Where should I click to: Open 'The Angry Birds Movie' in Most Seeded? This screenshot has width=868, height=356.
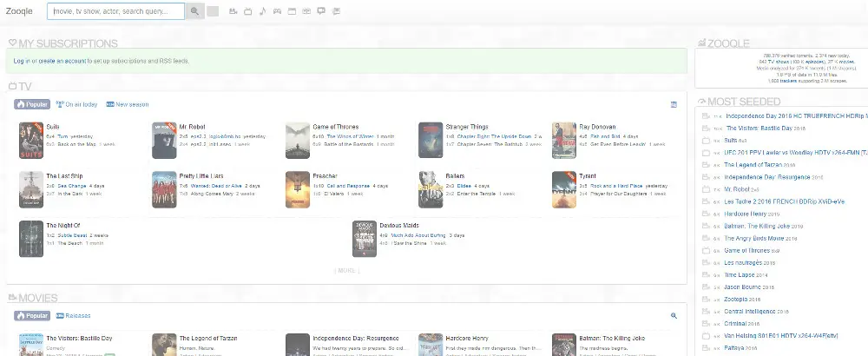[754, 239]
